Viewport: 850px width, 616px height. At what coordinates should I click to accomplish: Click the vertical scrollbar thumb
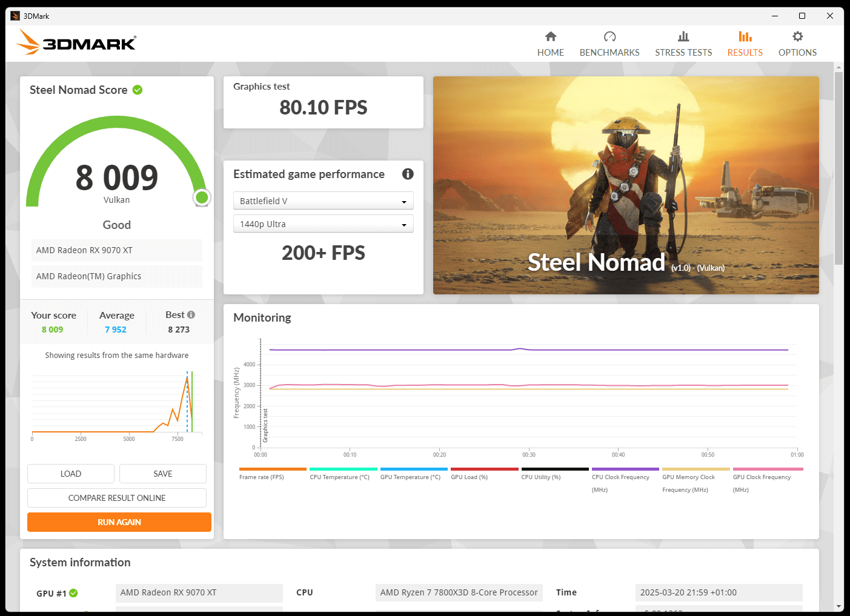[x=838, y=168]
